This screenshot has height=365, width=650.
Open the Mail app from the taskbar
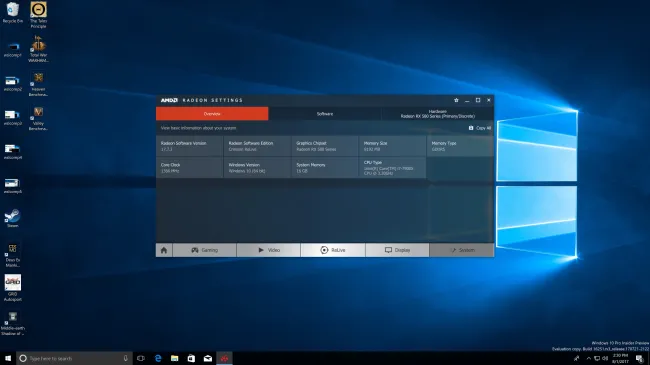pyautogui.click(x=208, y=358)
